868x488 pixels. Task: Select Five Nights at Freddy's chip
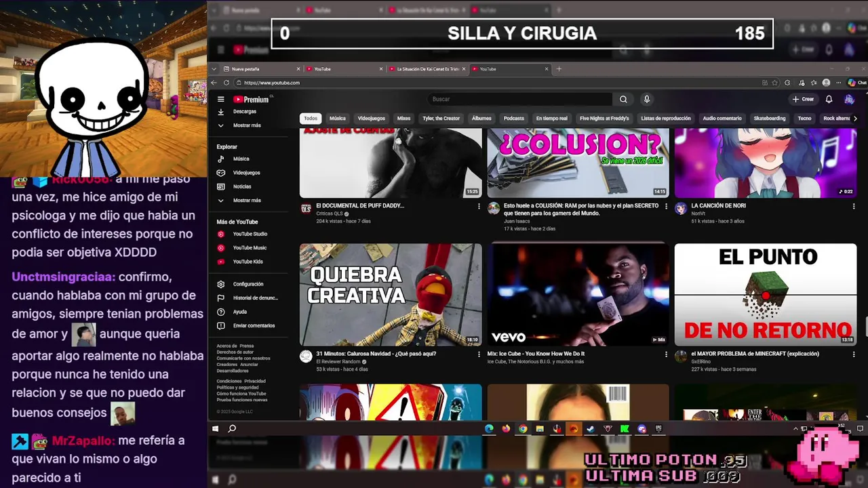click(x=604, y=119)
